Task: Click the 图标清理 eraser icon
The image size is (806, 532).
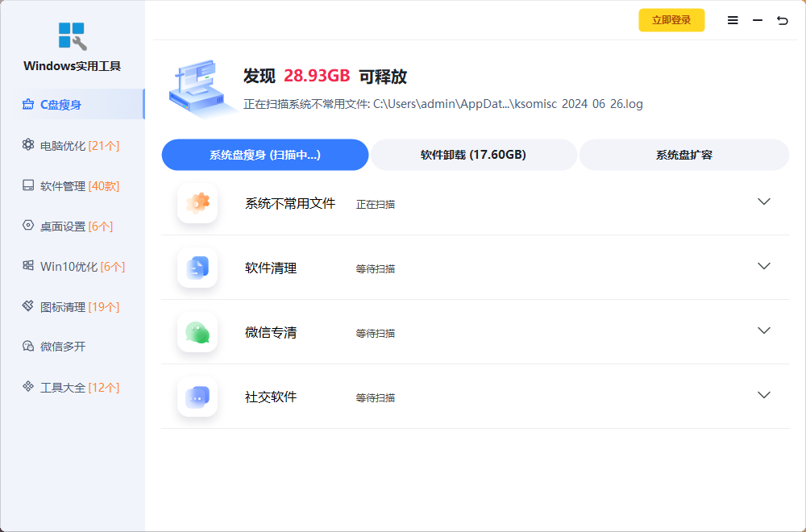Action: click(27, 305)
